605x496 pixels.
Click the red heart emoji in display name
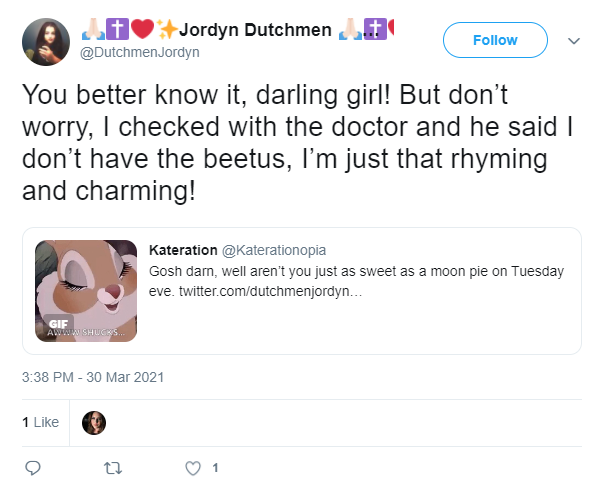click(x=142, y=29)
